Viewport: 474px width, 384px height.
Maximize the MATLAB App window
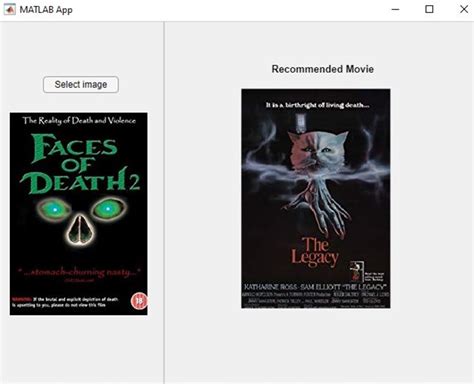tap(429, 9)
